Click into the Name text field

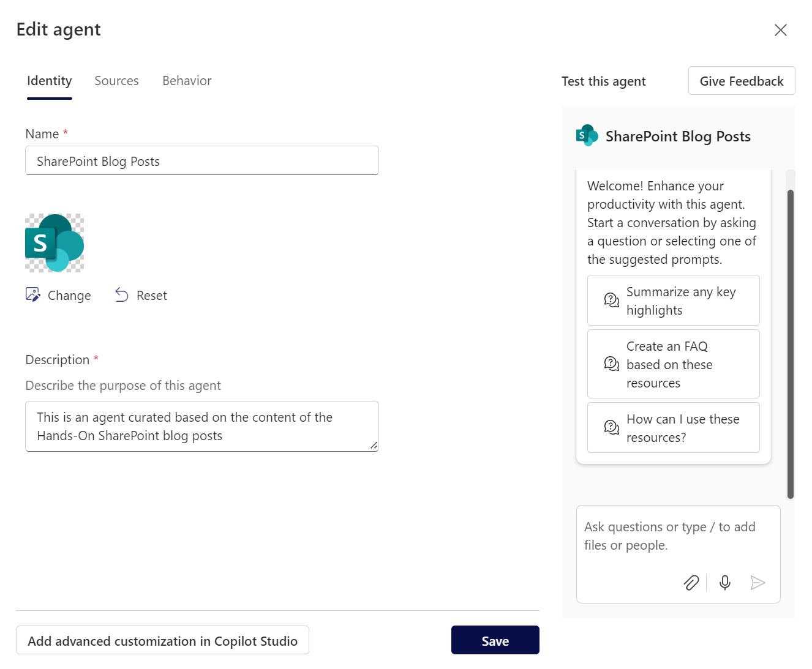point(202,161)
